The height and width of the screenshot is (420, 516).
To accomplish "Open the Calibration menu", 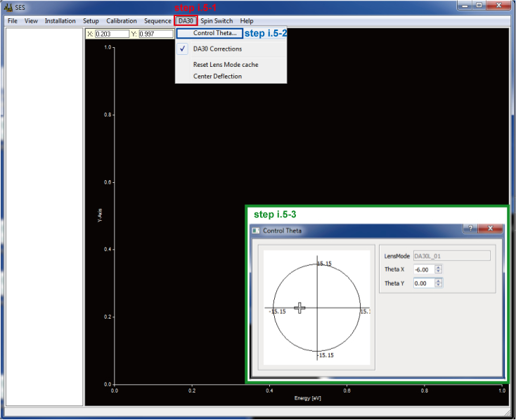I will point(122,21).
